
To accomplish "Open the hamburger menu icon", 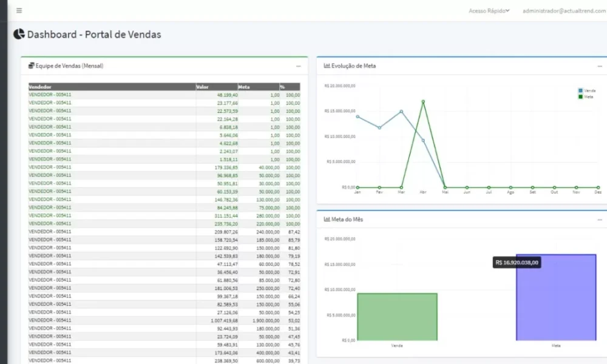I will click(x=19, y=10).
